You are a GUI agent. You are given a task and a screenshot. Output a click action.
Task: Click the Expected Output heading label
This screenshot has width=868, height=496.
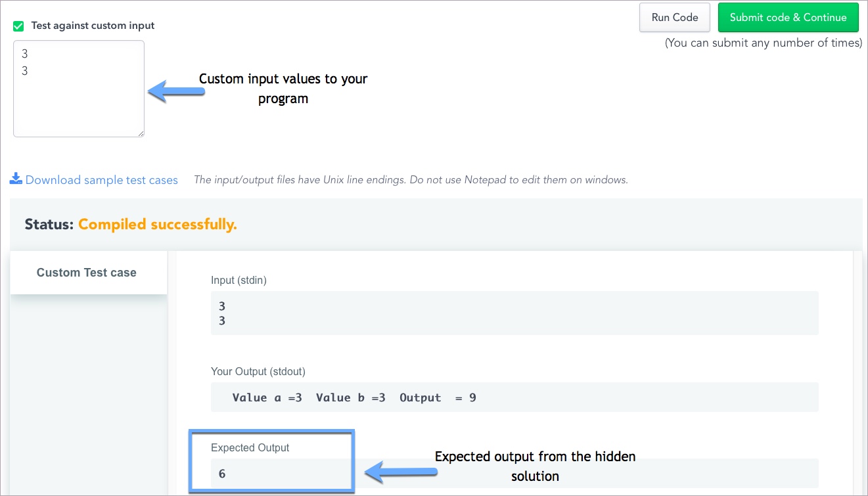pos(250,447)
